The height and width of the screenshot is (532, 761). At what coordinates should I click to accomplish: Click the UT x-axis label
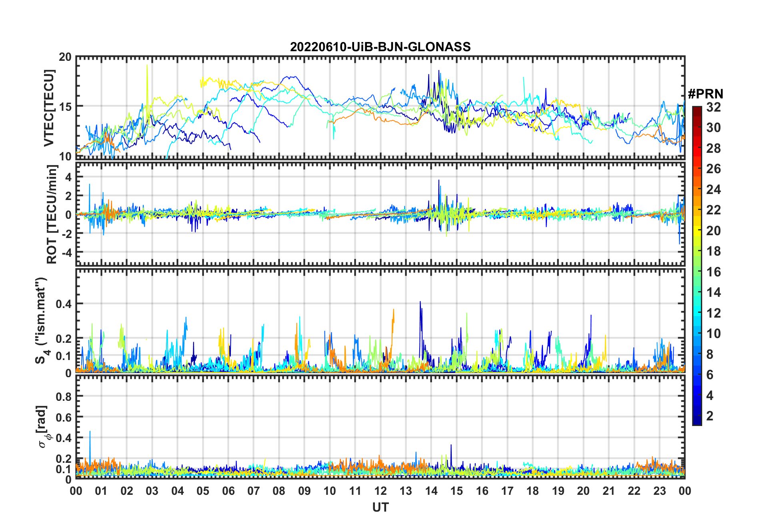[380, 507]
